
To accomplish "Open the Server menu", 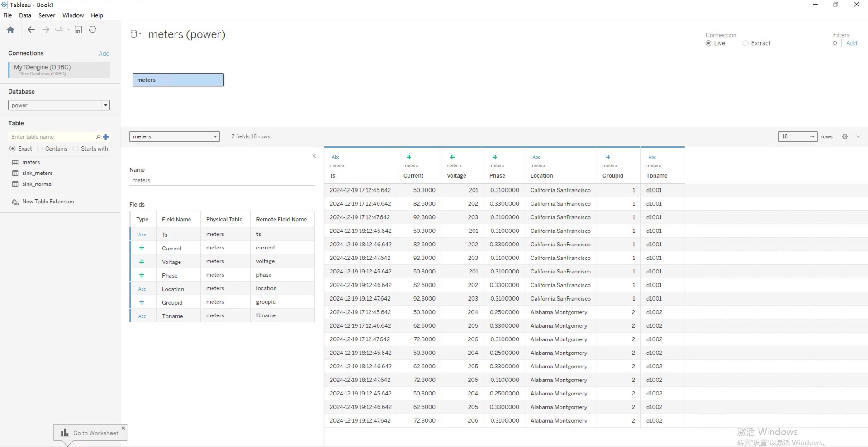I will click(x=47, y=15).
